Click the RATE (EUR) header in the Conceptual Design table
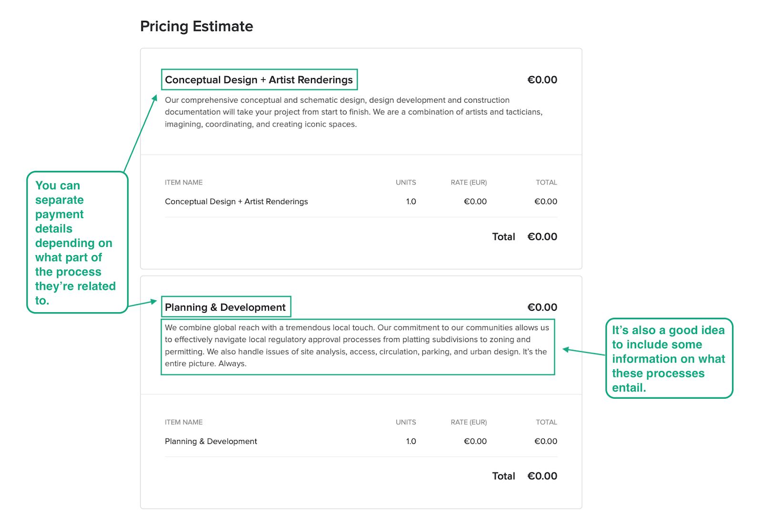The width and height of the screenshot is (762, 532). [469, 183]
